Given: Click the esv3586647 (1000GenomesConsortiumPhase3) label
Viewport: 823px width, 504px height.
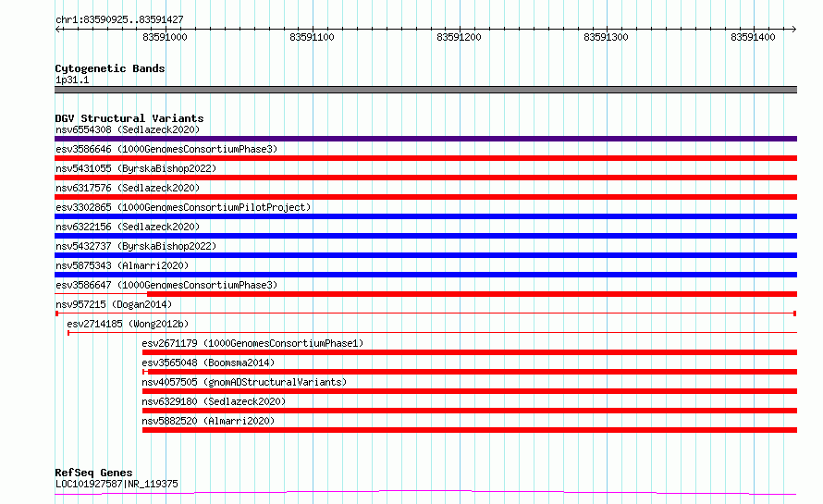Looking at the screenshot, I should 166,285.
